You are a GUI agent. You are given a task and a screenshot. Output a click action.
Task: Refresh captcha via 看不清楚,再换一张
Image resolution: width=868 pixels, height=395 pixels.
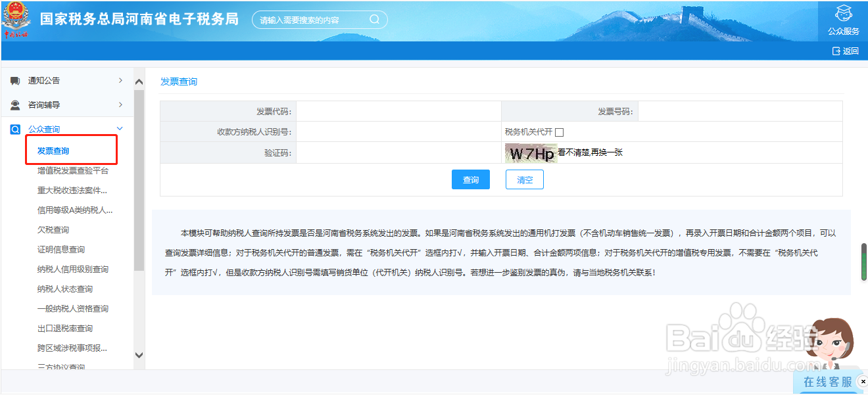591,152
